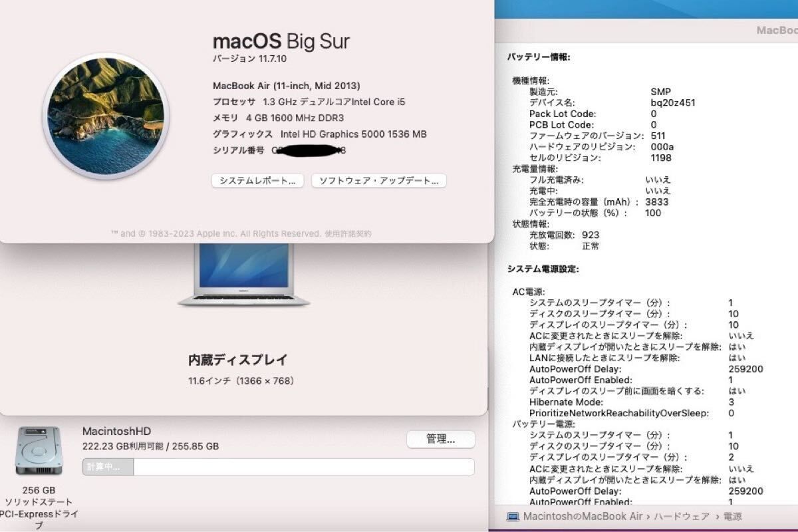Select 電源 in the path bar
Image resolution: width=798 pixels, height=532 pixels.
(x=733, y=517)
